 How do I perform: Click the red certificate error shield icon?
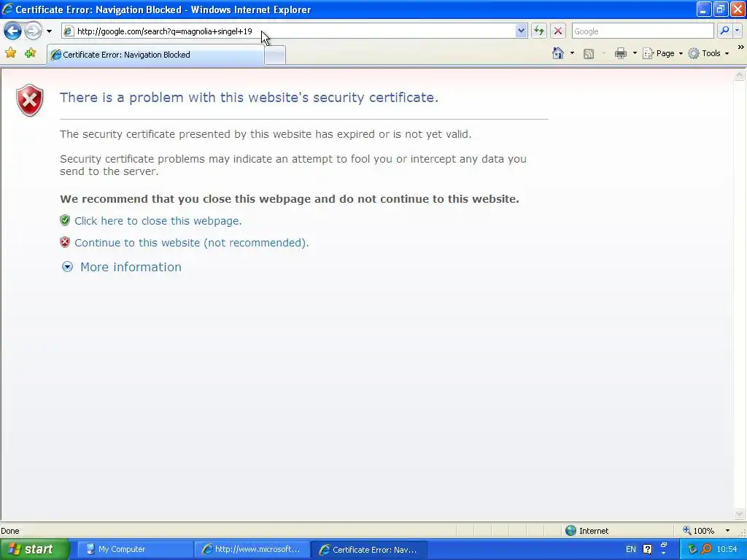(29, 101)
